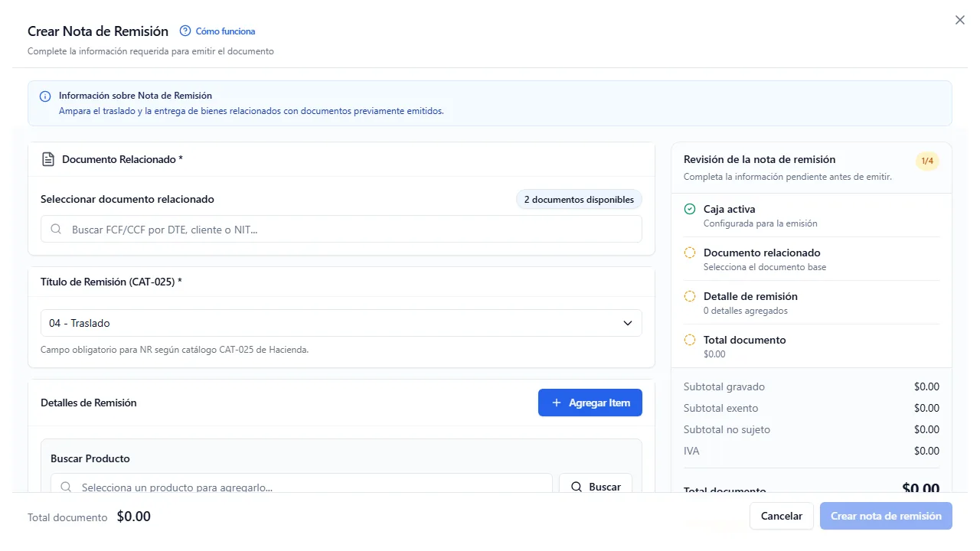The height and width of the screenshot is (551, 980).
Task: Click the pending circle icon for Total documento
Action: pos(690,340)
